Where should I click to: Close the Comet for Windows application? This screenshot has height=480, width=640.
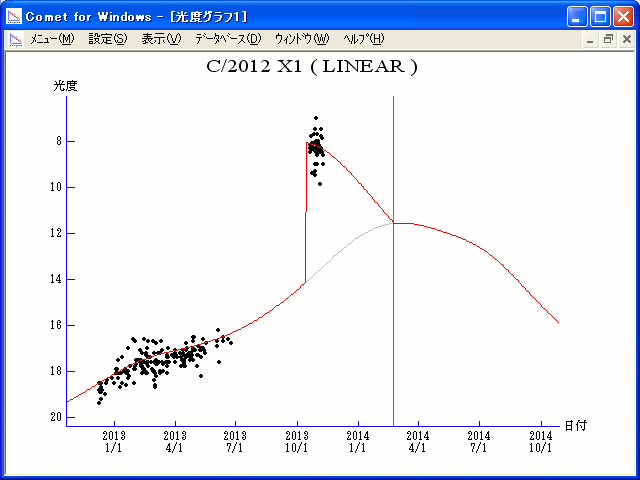pyautogui.click(x=623, y=17)
